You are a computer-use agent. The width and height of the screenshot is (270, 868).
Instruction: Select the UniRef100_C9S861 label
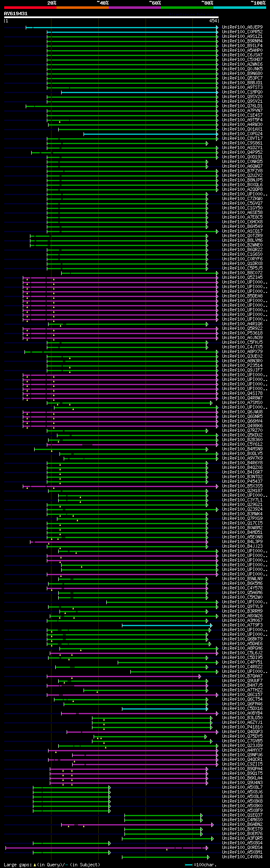(x=242, y=143)
